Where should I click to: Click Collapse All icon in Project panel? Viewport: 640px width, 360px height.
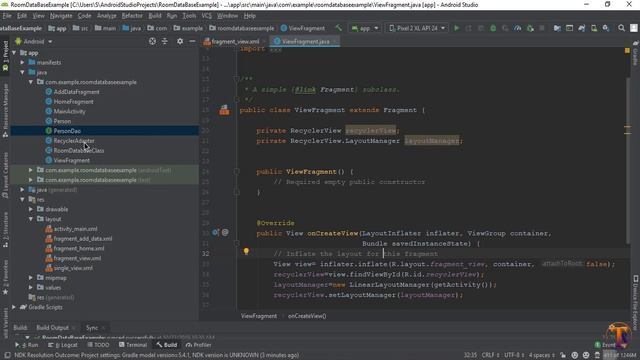click(164, 41)
